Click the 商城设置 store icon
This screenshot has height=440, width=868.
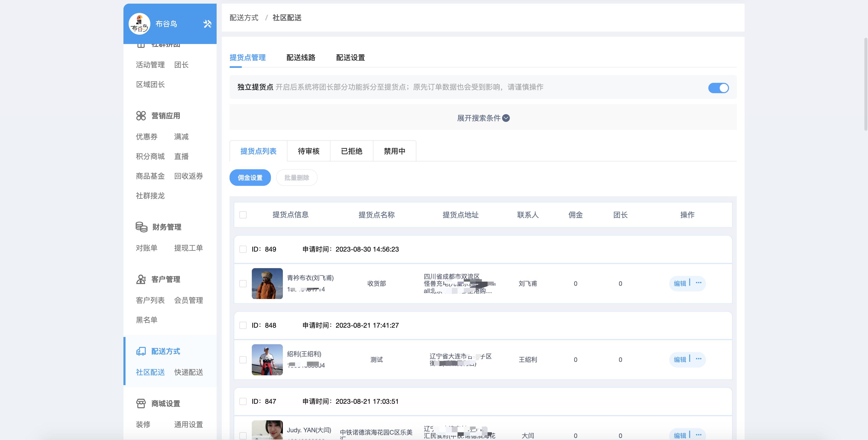141,403
